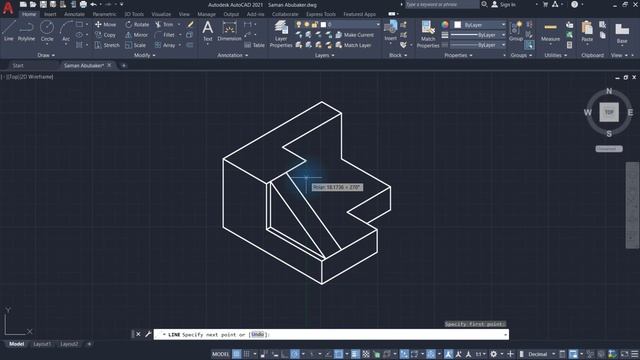640x360 pixels.
Task: Click the Copy tool
Action: [x=105, y=35]
